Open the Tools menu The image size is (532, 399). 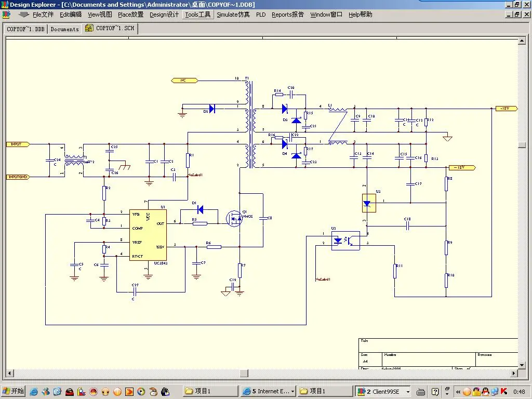198,15
